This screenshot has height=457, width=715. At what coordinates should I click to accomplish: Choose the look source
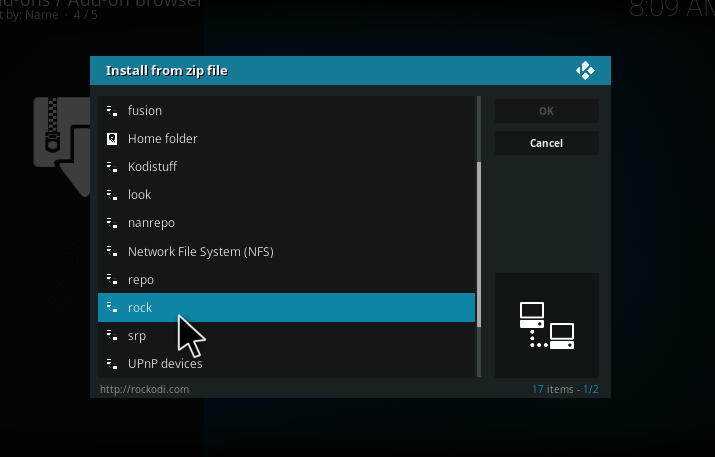click(286, 195)
